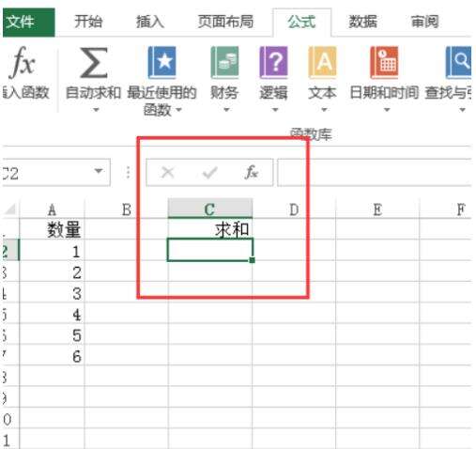Click the cancel X formula bar icon
This screenshot has width=476, height=449.
coord(167,172)
